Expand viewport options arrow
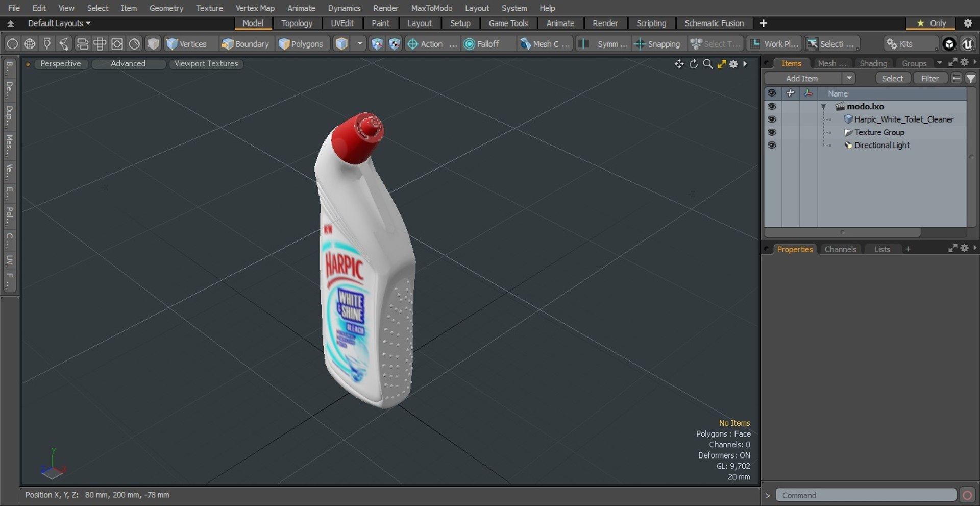Screen dimensions: 980x506 (x=745, y=64)
